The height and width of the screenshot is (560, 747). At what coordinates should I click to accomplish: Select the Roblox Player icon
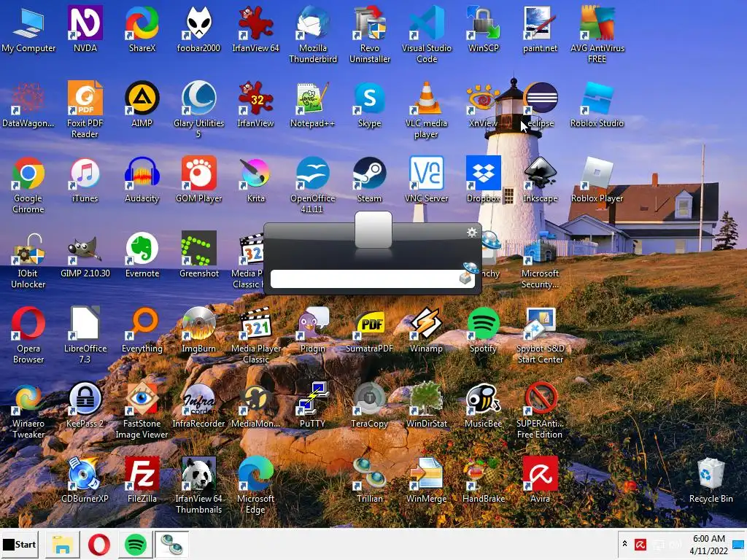click(597, 179)
